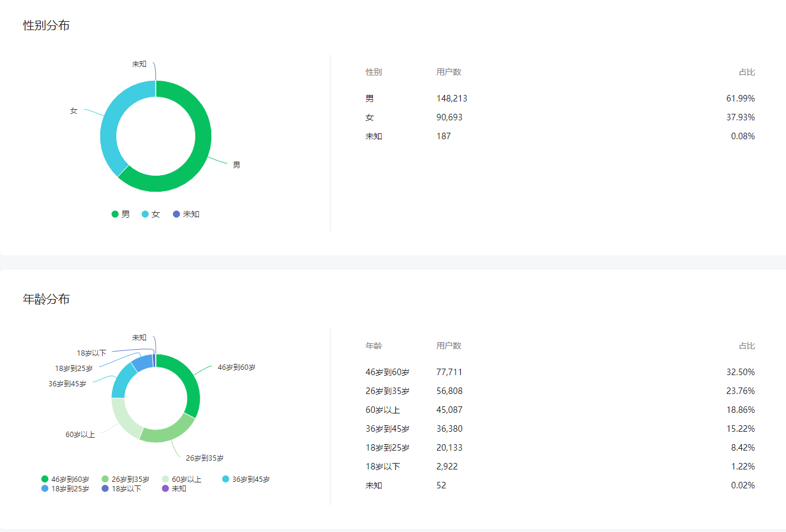Click the 年龄分布 section title
This screenshot has width=786, height=532.
pos(47,299)
